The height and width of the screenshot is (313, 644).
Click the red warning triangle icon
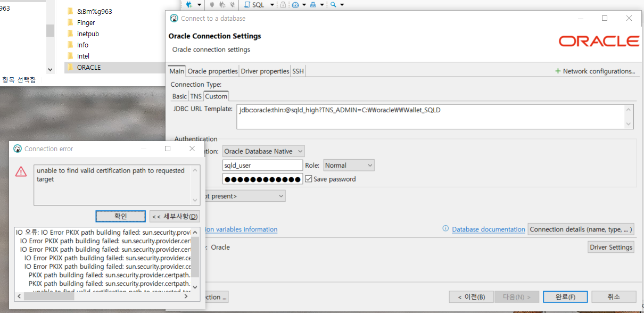tap(21, 171)
